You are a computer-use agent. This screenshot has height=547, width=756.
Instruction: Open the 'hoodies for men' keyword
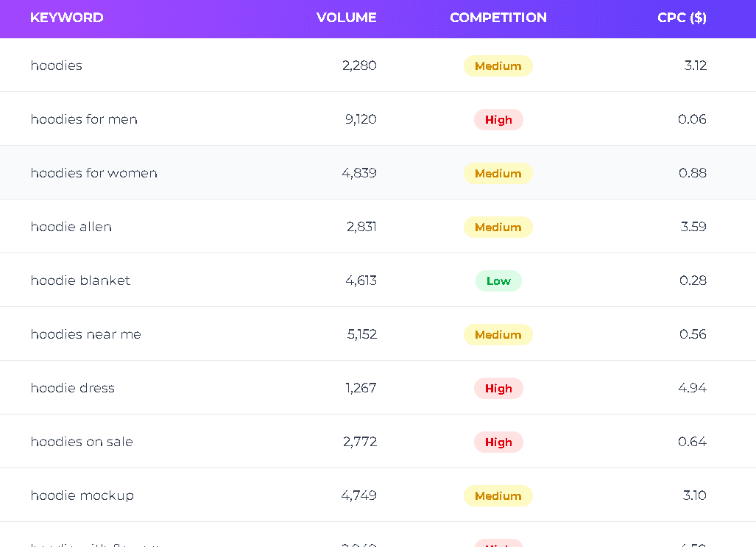(84, 119)
